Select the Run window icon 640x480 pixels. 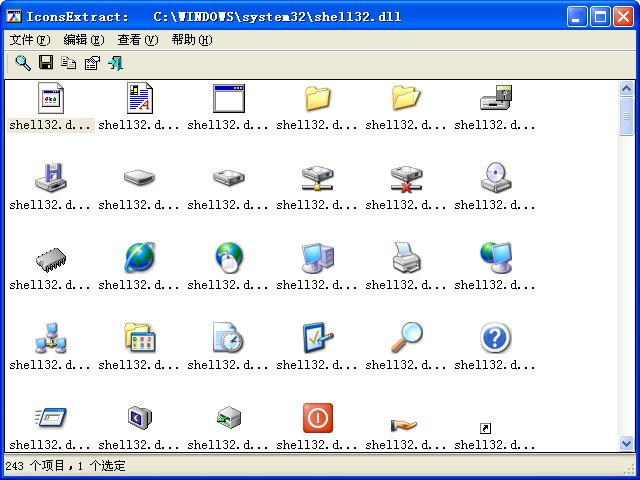coord(51,418)
